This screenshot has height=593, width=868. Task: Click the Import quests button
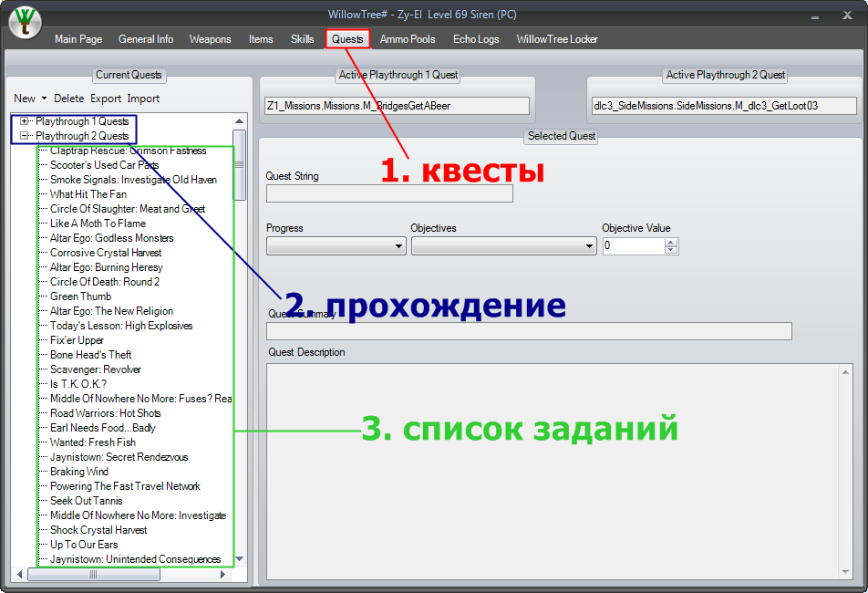(x=143, y=99)
